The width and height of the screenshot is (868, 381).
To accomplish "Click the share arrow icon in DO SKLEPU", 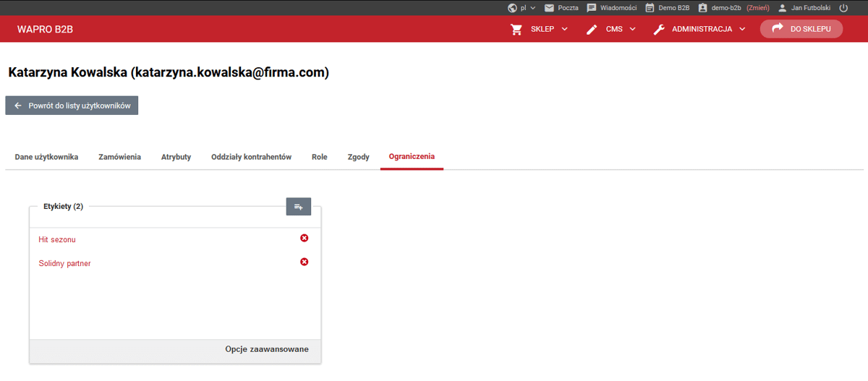I will coord(778,28).
